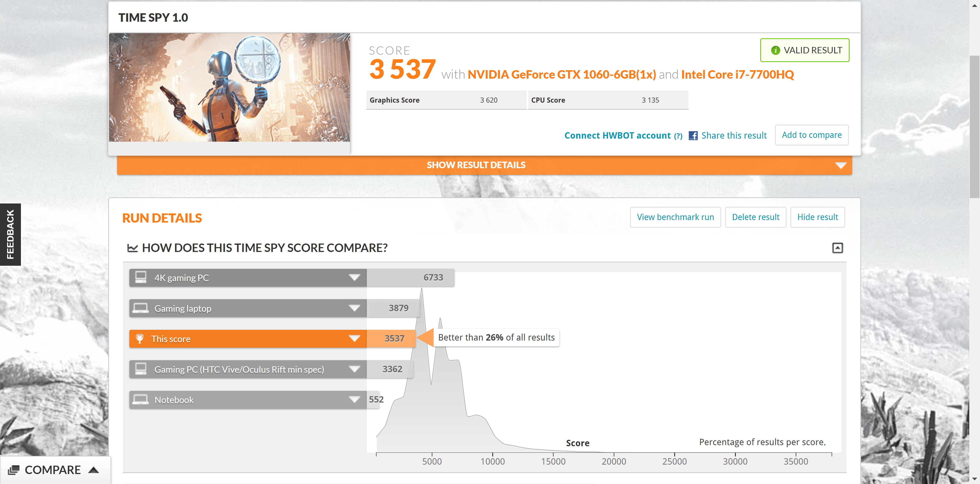Click the Notebook laptop icon
The height and width of the screenshot is (484, 980).
coord(141,400)
